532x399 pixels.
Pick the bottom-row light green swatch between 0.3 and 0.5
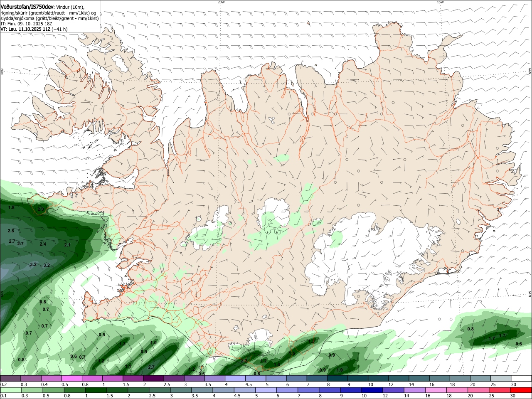[x=32, y=390]
